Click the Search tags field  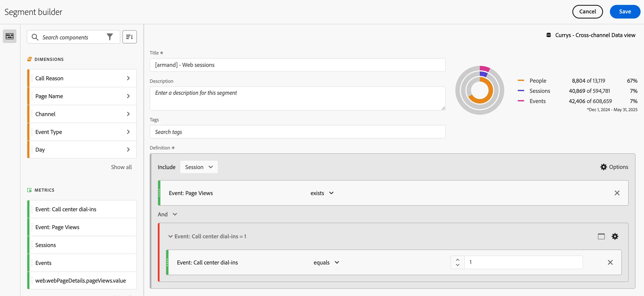coord(297,132)
